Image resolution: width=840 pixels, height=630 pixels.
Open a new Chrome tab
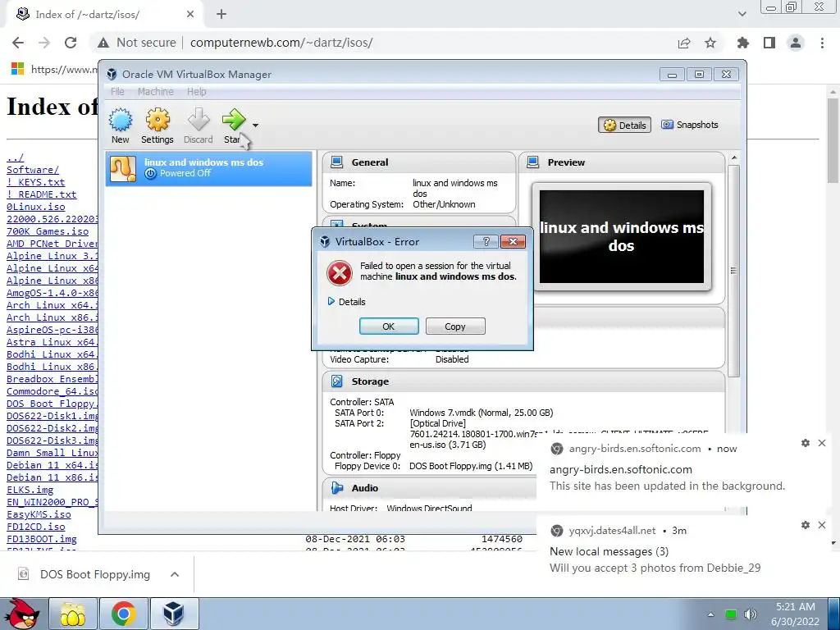click(x=221, y=15)
